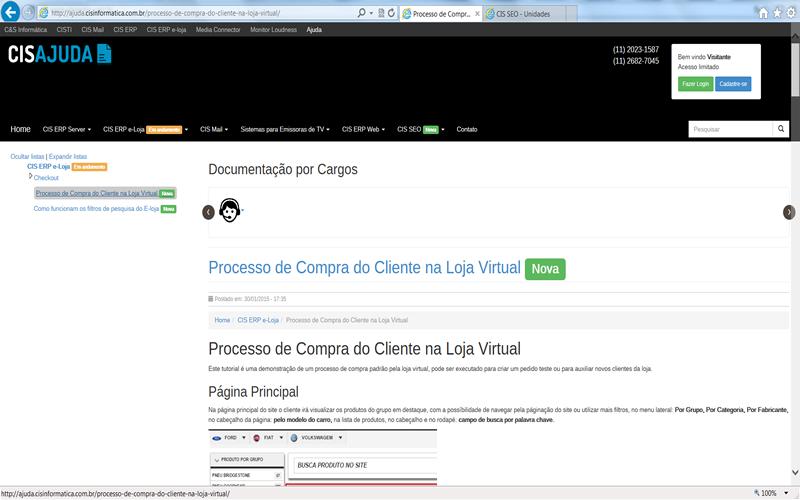
Task: Click the phone number (11) 2682-7045
Action: 636,61
